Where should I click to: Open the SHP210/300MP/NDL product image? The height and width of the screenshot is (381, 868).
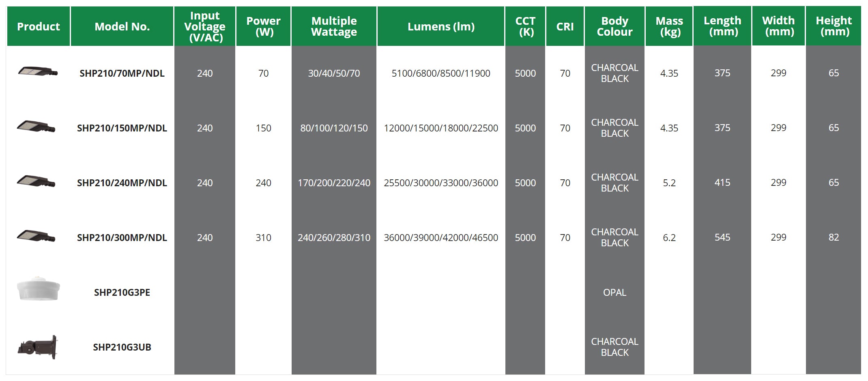pyautogui.click(x=36, y=236)
